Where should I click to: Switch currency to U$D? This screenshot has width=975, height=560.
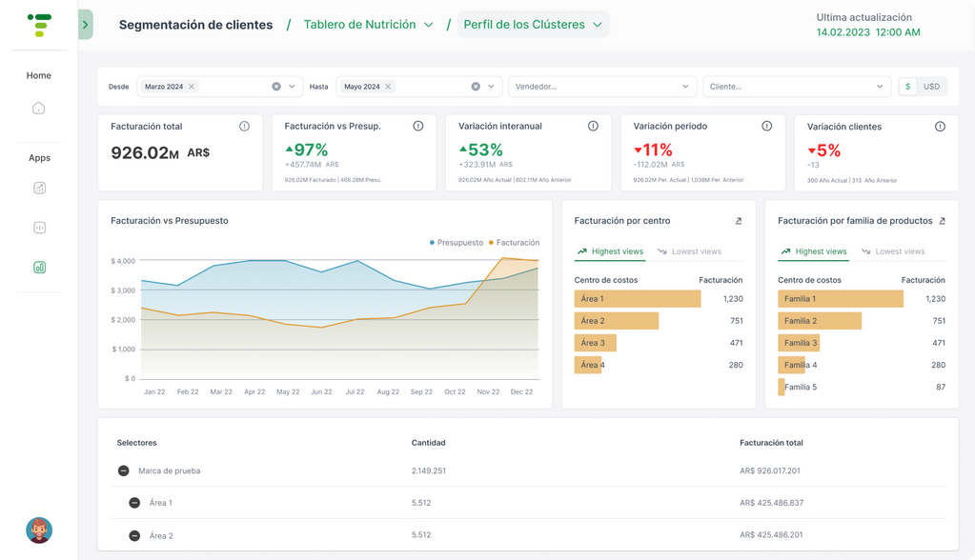931,87
